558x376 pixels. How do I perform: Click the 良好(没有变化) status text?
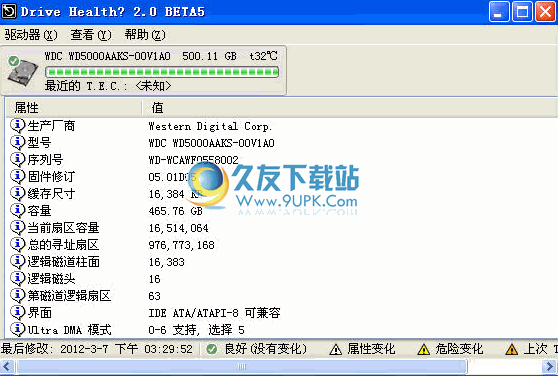266,349
